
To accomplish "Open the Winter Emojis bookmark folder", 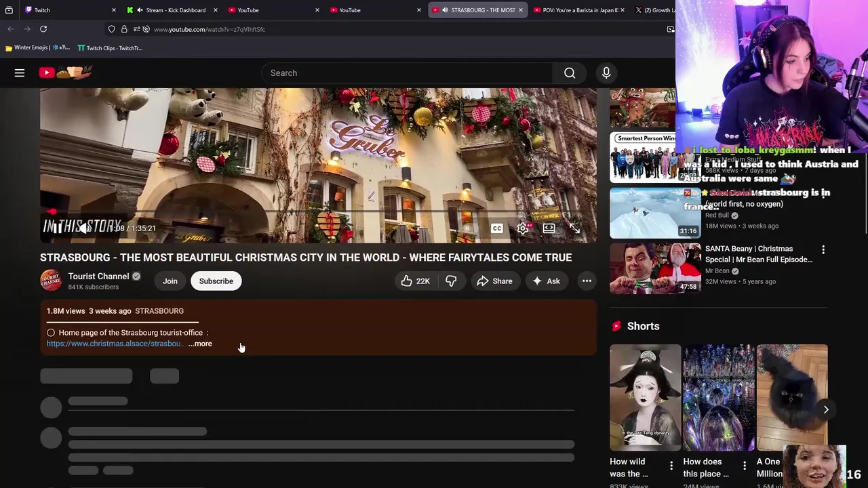I will coord(37,48).
